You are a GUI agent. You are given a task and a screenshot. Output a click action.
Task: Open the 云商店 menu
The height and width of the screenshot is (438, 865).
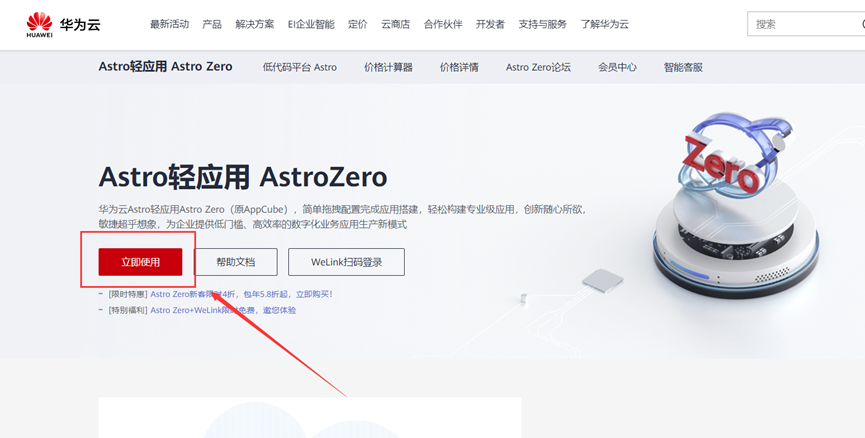(396, 24)
